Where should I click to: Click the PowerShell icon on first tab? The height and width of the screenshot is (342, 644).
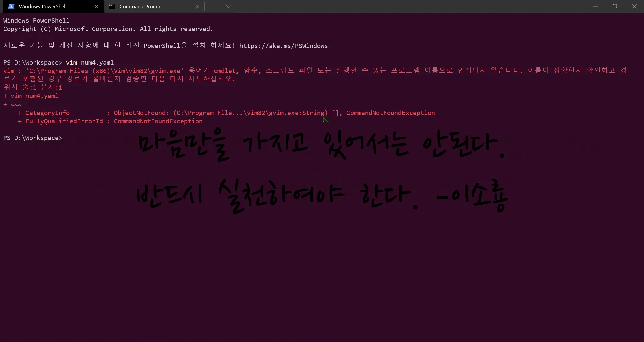(11, 6)
